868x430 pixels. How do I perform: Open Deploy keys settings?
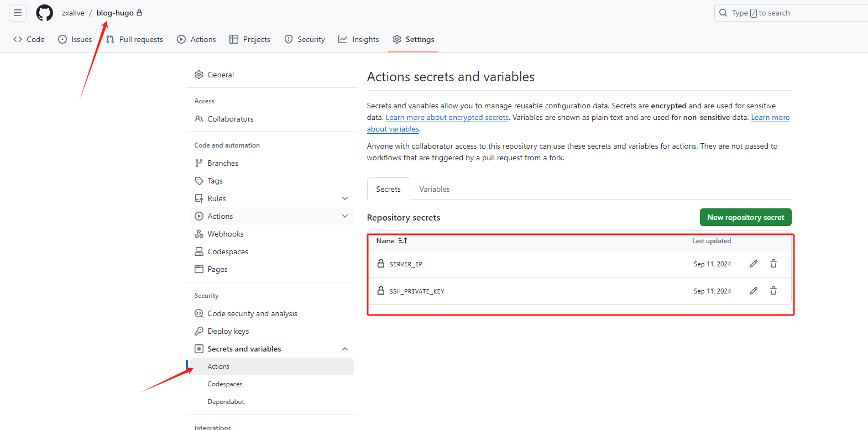coord(228,331)
